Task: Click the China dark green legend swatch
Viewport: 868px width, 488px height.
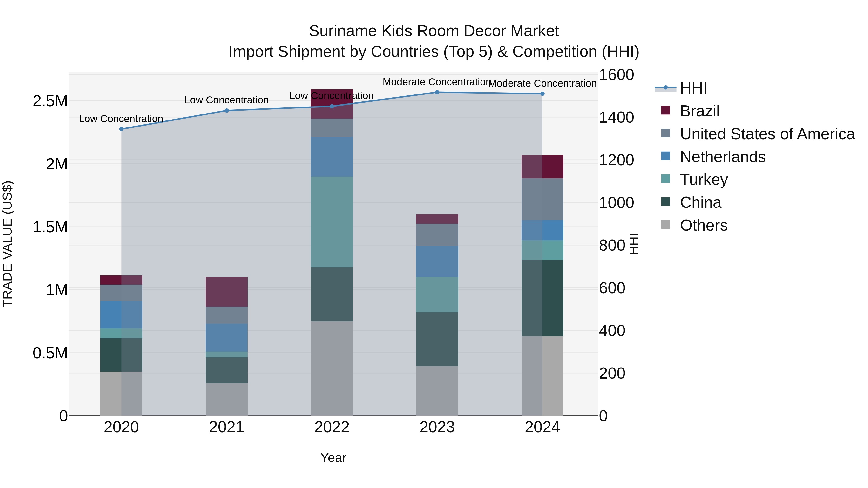Action: [665, 202]
